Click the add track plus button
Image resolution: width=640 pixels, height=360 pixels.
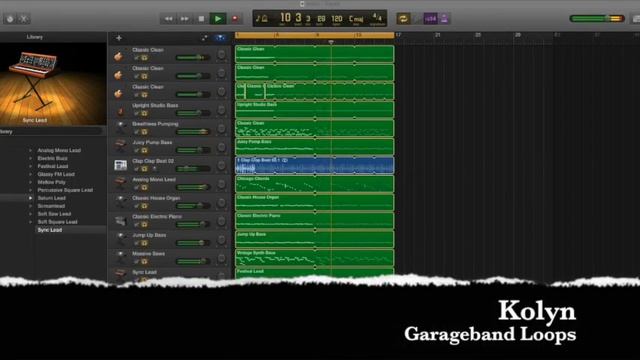(119, 38)
